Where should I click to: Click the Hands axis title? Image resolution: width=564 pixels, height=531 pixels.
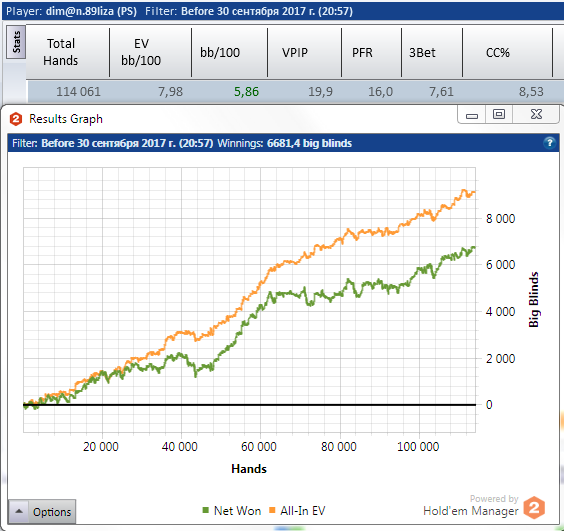249,469
